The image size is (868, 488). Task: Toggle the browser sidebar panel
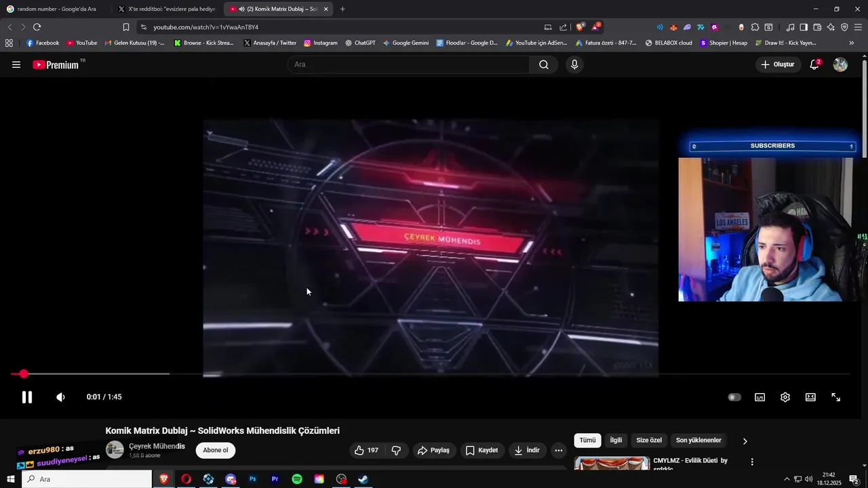(x=804, y=27)
